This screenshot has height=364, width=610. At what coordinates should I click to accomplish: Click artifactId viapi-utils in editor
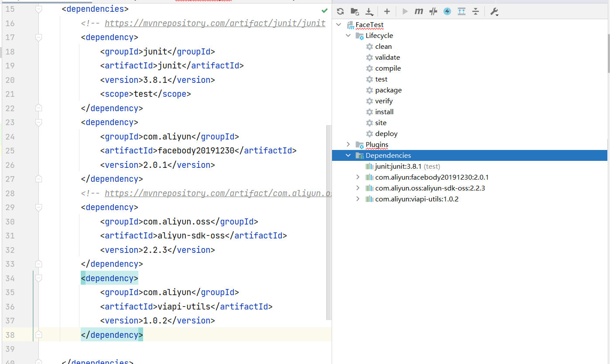184,307
